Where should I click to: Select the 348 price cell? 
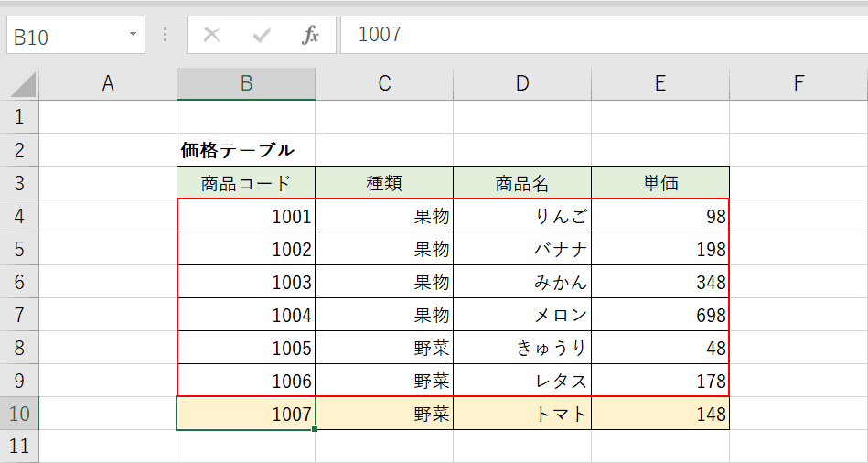(x=659, y=282)
